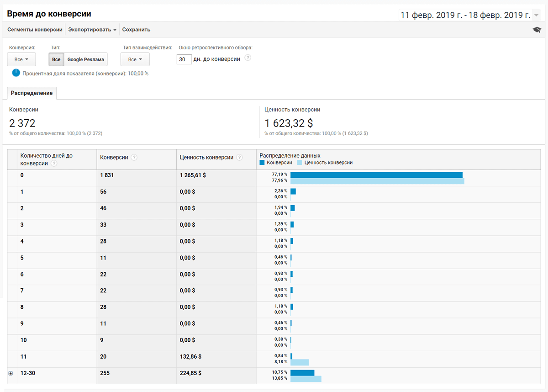The width and height of the screenshot is (548, 392).
Task: Click the blue pie percentage indicator icon
Action: pyautogui.click(x=16, y=72)
